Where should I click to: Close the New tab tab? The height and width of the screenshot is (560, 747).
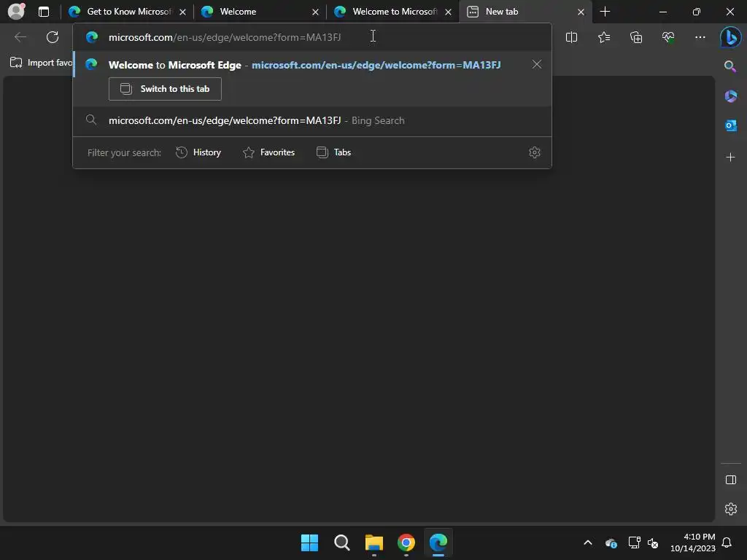pos(581,12)
